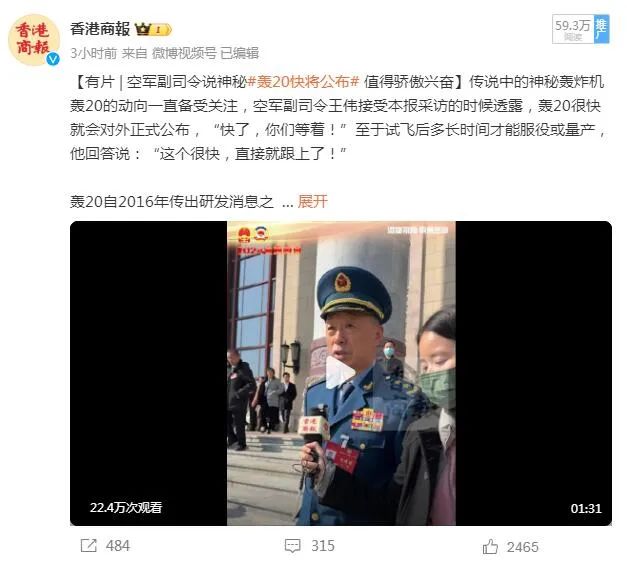627x563 pixels.
Task: Click the blue 推广 promotion tag
Action: (601, 29)
